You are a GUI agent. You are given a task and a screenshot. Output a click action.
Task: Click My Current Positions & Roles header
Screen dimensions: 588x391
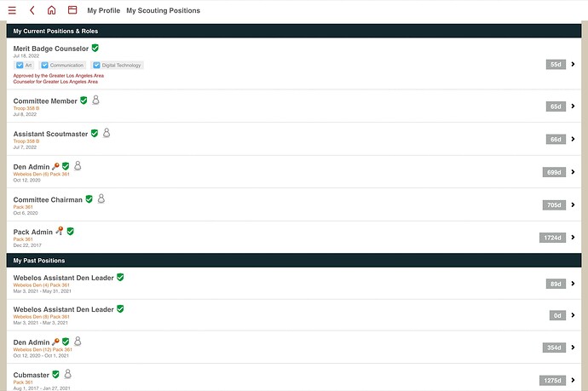pos(294,31)
